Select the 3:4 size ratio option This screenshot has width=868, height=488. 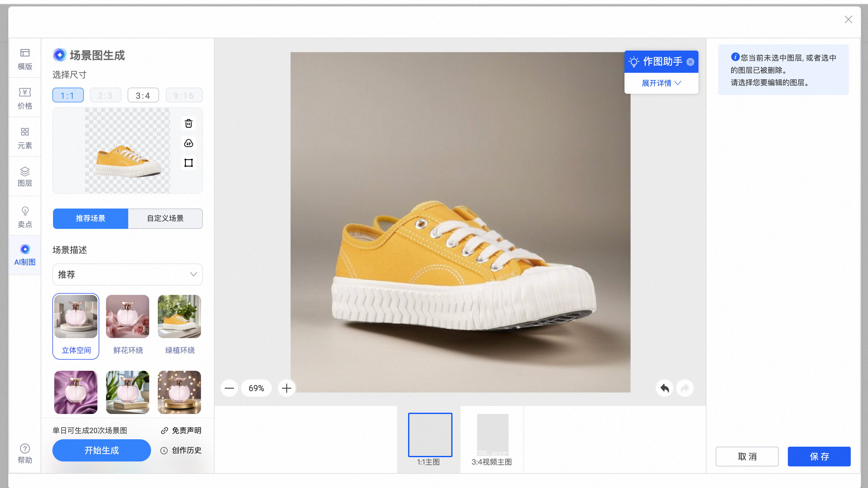click(x=143, y=95)
